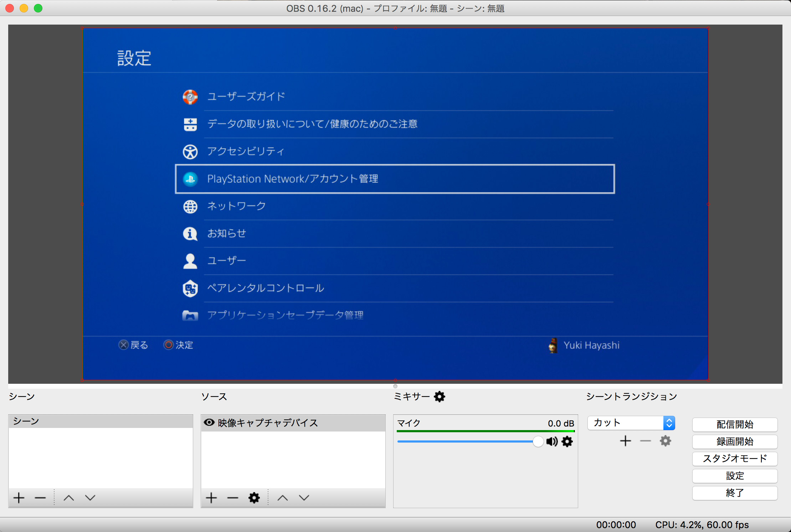Click the information bubble icon
Viewport: 791px width, 532px height.
pos(190,234)
